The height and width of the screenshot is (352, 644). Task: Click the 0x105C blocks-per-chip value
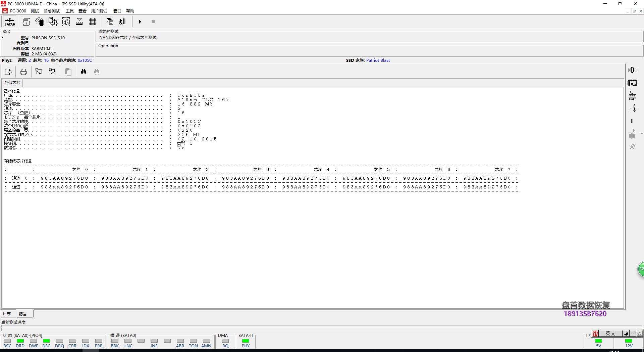coord(85,60)
